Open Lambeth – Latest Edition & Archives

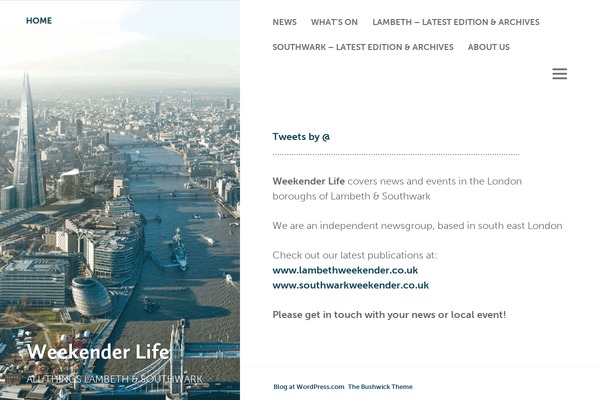point(456,22)
